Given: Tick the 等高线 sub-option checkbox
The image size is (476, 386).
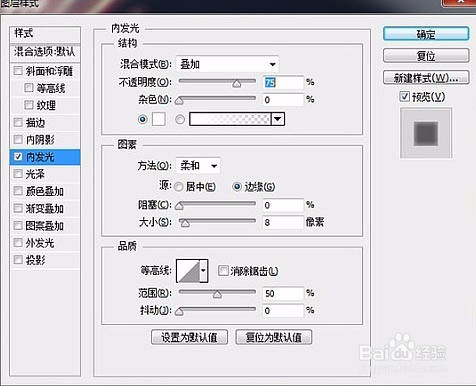Looking at the screenshot, I should (29, 88).
